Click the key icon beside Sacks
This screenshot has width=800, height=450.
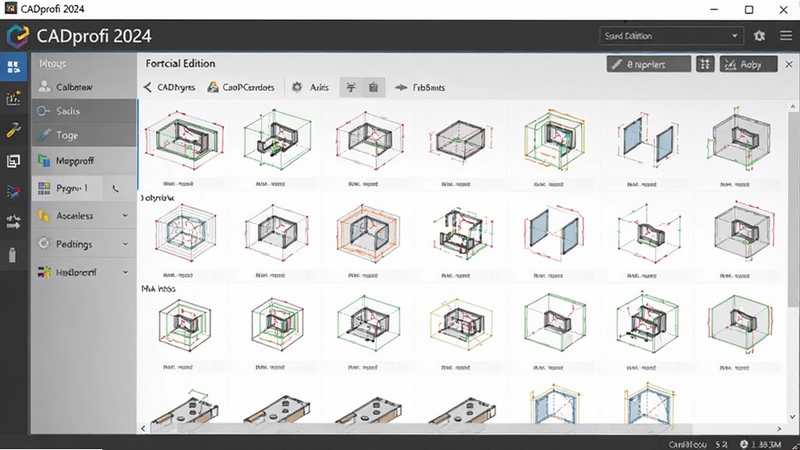click(x=43, y=111)
